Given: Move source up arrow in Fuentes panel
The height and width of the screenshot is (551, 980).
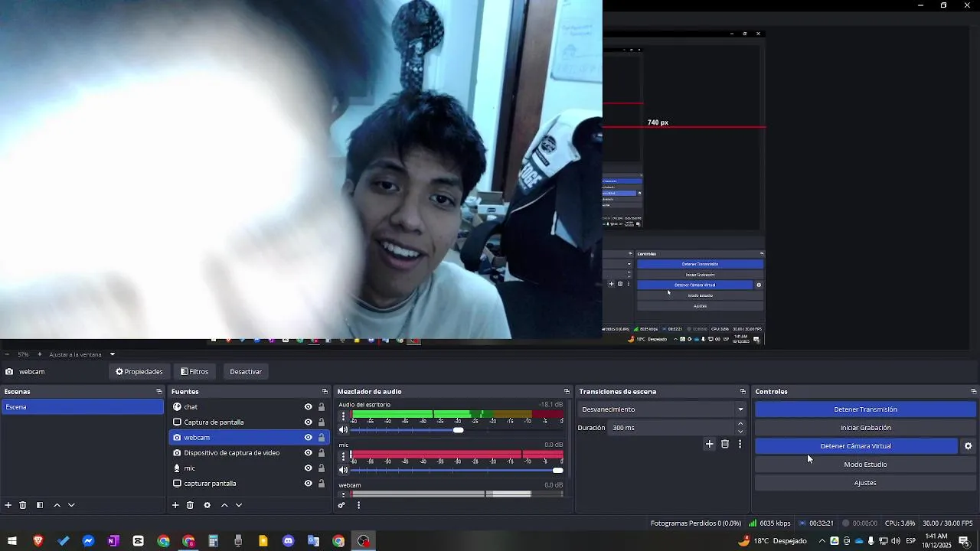Looking at the screenshot, I should (x=224, y=505).
